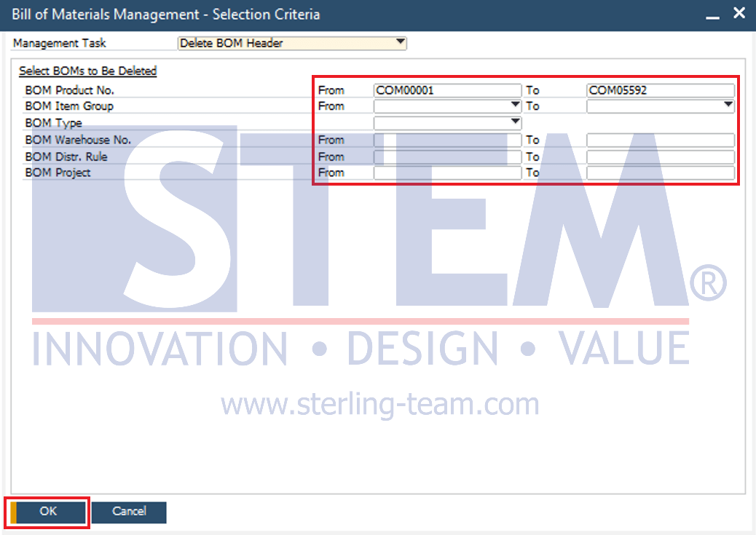Click the BOM Project To input
Image resolution: width=756 pixels, height=535 pixels.
660,173
